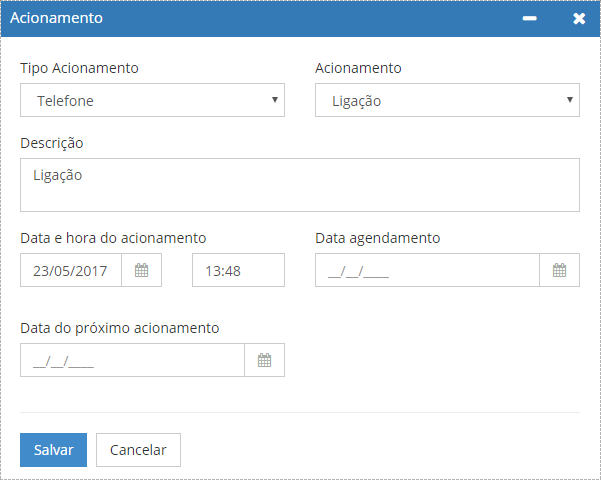Expand the Tipo Acionamento dropdown showing Telefone
Image resolution: width=601 pixels, height=480 pixels.
[x=152, y=100]
